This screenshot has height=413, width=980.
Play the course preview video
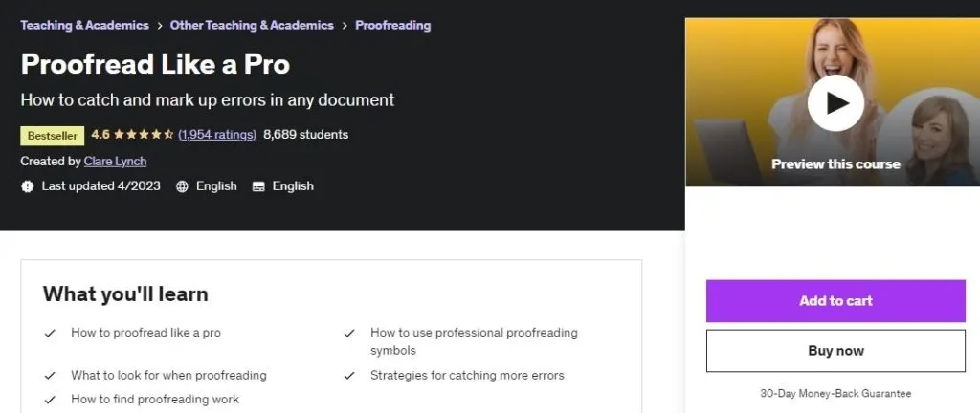point(835,103)
